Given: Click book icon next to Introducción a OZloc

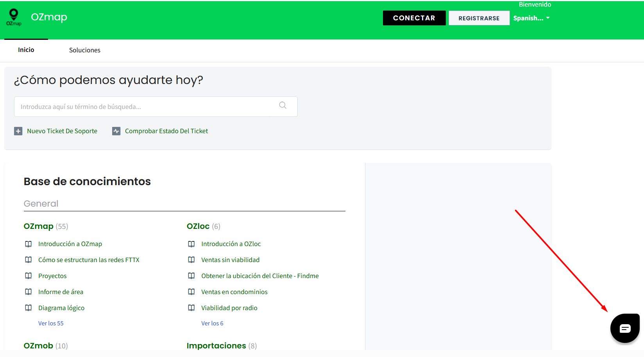Looking at the screenshot, I should tap(191, 244).
